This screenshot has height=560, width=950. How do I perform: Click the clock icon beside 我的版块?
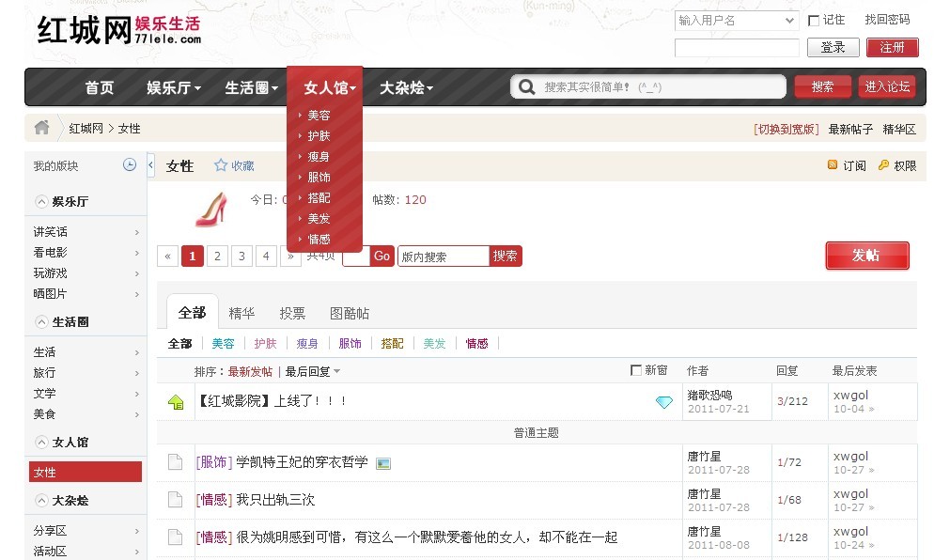[x=130, y=164]
